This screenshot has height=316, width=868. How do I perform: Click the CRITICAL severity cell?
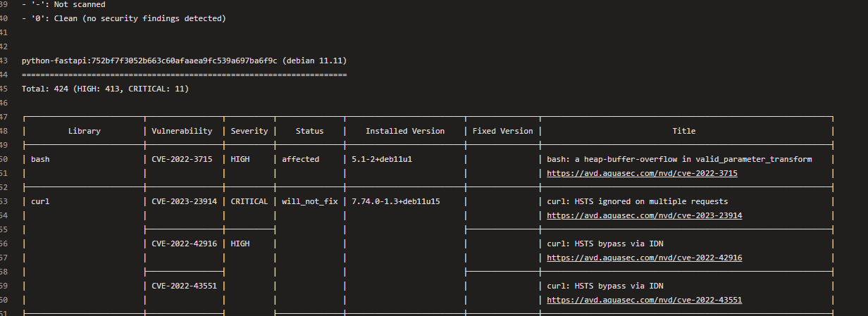(x=249, y=201)
